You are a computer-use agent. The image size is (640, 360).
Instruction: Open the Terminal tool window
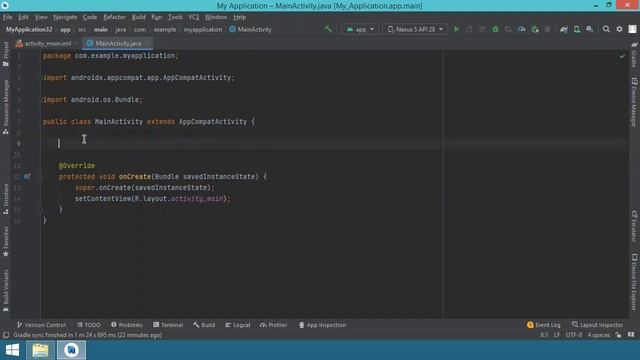[x=168, y=325]
